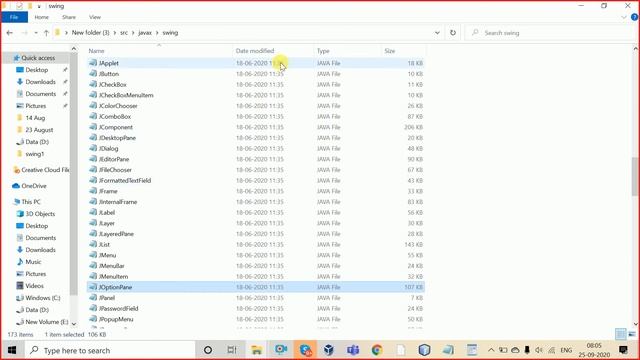Click 'New folder (3)' in address path
Viewport: 640px width, 360px height.
coord(91,33)
